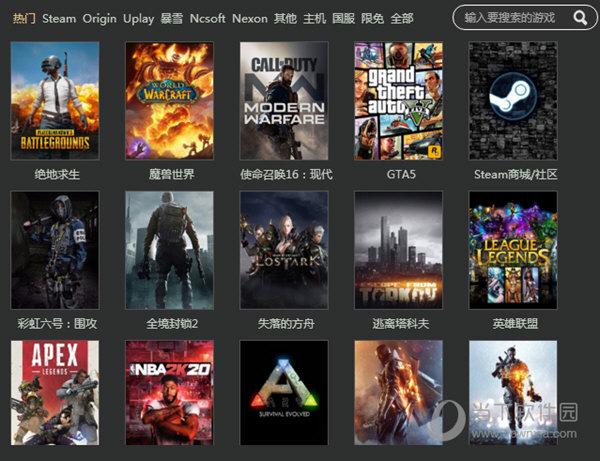The width and height of the screenshot is (600, 461).
Task: Select the 热门 tab
Action: (x=24, y=18)
